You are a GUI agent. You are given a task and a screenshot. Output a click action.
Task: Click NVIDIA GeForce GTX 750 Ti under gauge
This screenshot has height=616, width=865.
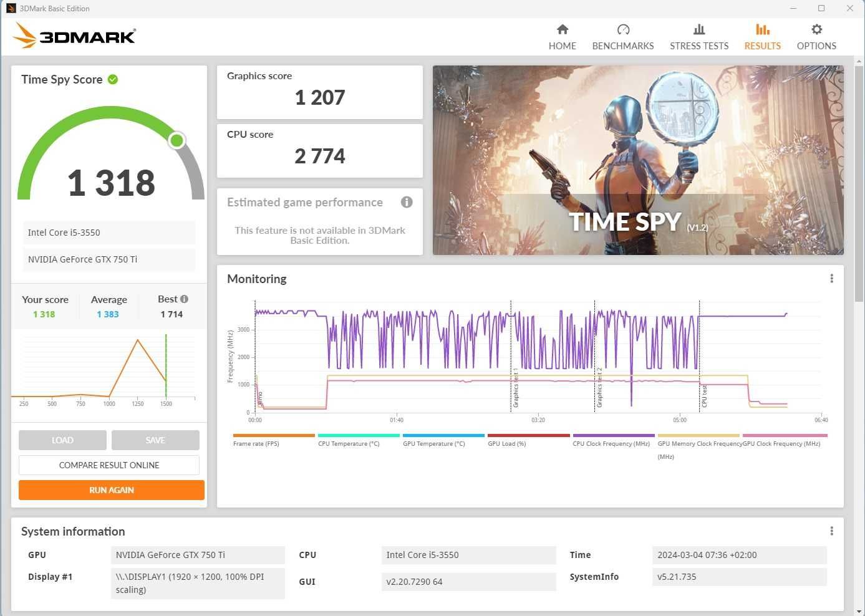click(109, 259)
